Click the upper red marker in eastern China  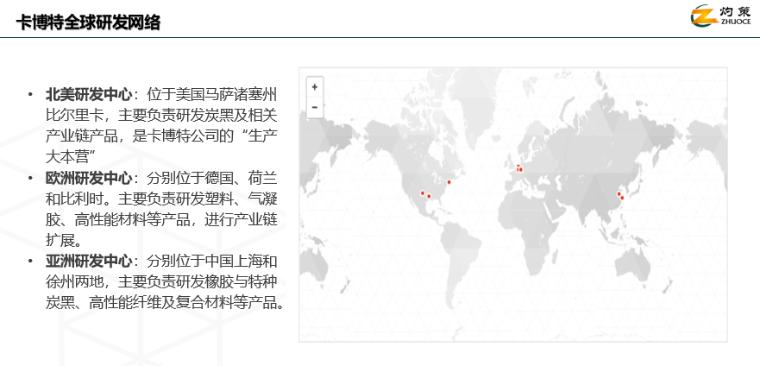(x=619, y=194)
